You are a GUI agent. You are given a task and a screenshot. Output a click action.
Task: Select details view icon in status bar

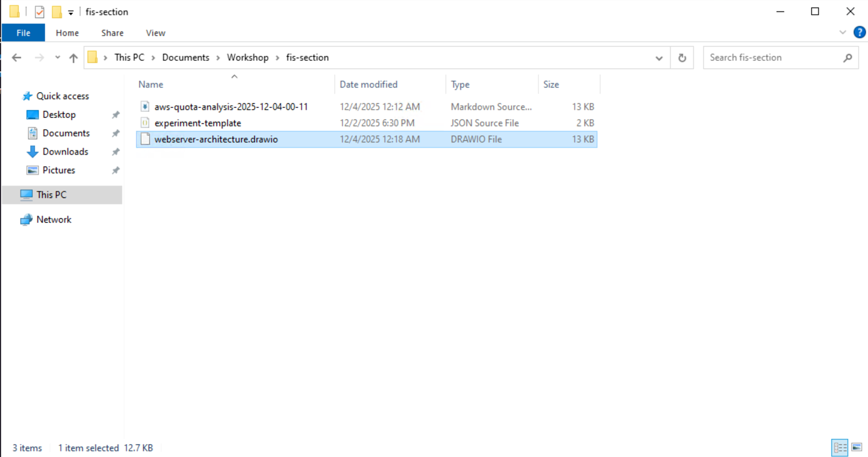pos(840,447)
